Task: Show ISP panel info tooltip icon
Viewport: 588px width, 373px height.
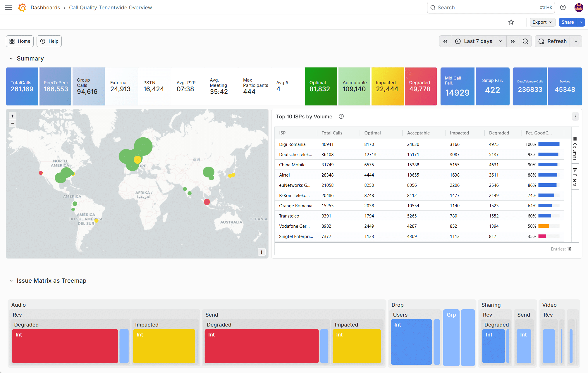Action: 341,117
